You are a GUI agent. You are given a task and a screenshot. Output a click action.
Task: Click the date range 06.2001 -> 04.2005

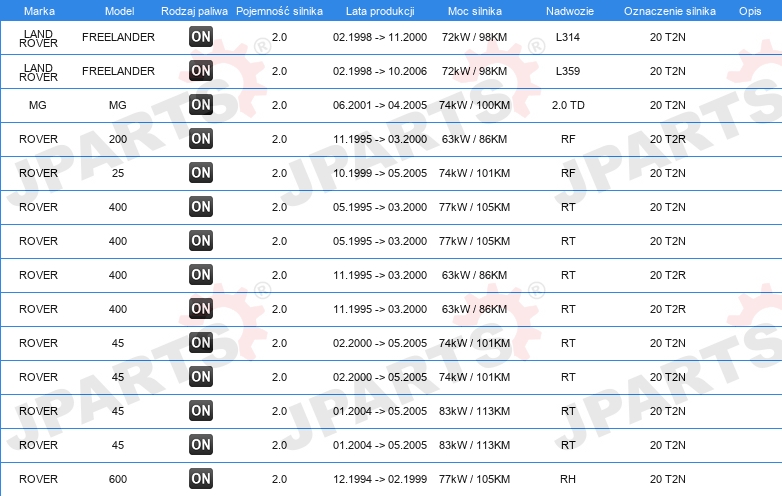click(x=380, y=105)
